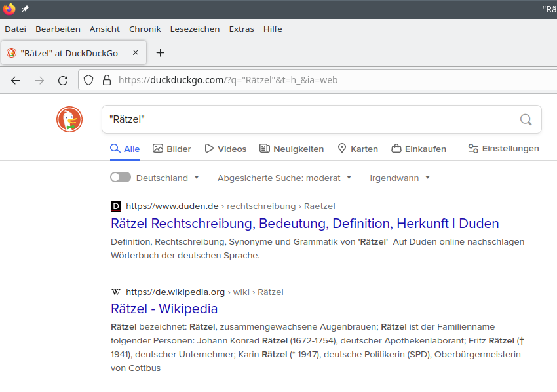The image size is (557, 392).
Task: Click the Duden favicon next to the first result
Action: point(116,206)
